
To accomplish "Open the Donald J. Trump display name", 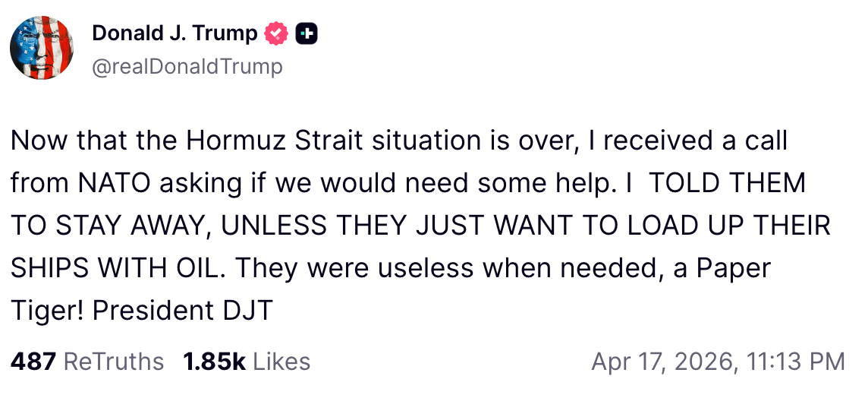I will (175, 33).
